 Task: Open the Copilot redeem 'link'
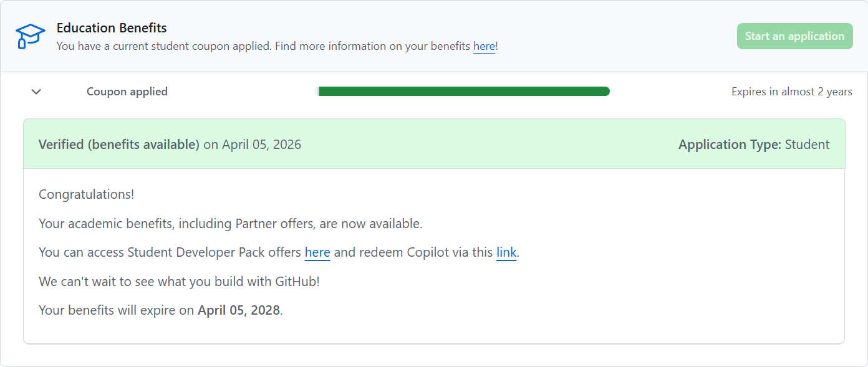coord(506,252)
